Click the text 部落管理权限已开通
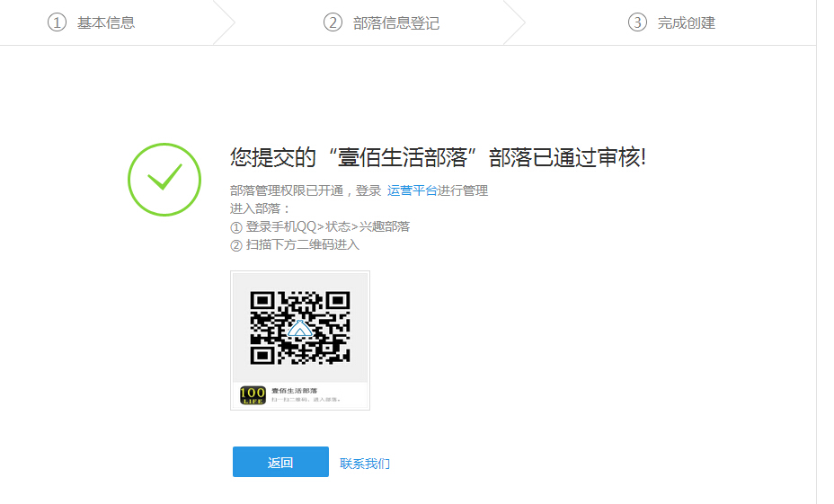Screen dimensions: 834x504 287,190
